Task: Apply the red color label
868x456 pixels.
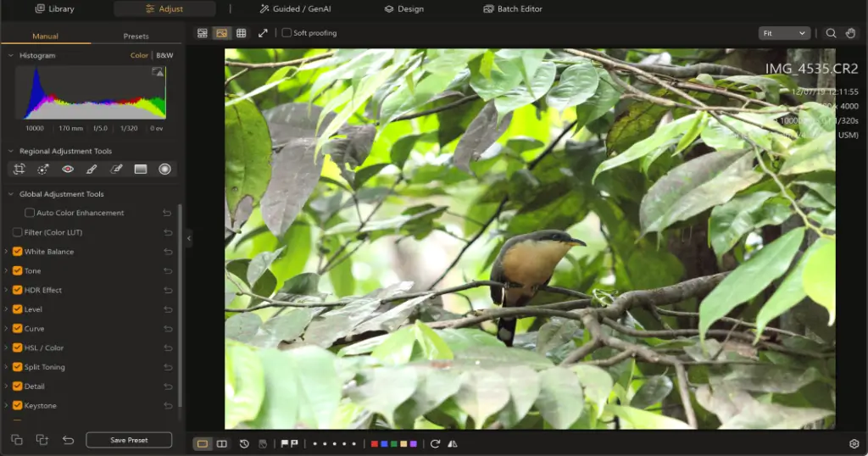Action: [x=374, y=444]
